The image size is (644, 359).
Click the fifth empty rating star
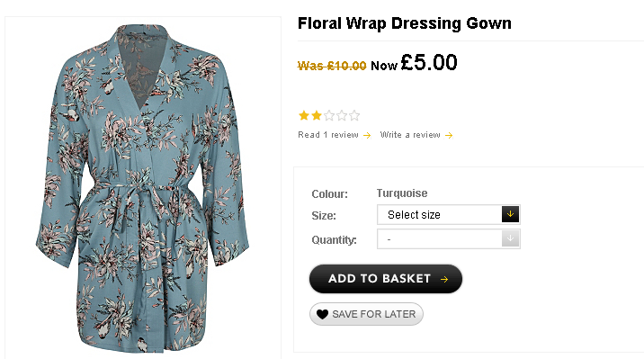click(354, 115)
